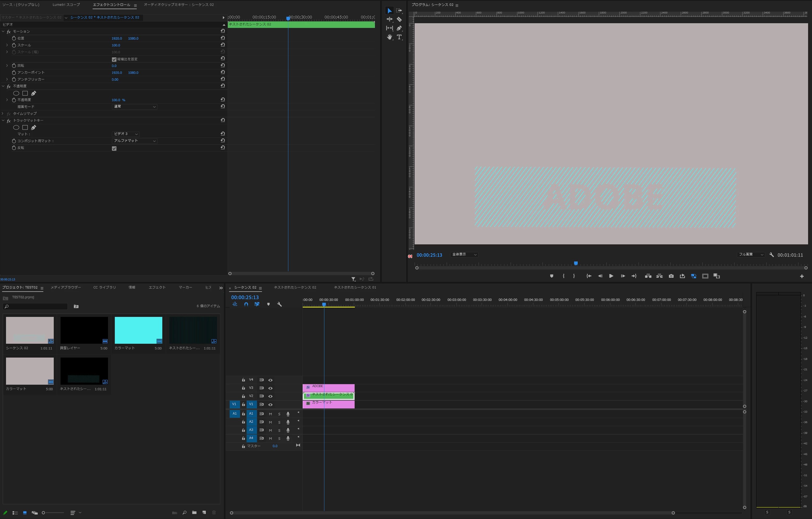This screenshot has width=812, height=519.
Task: Select the Hand tool
Action: pos(390,37)
